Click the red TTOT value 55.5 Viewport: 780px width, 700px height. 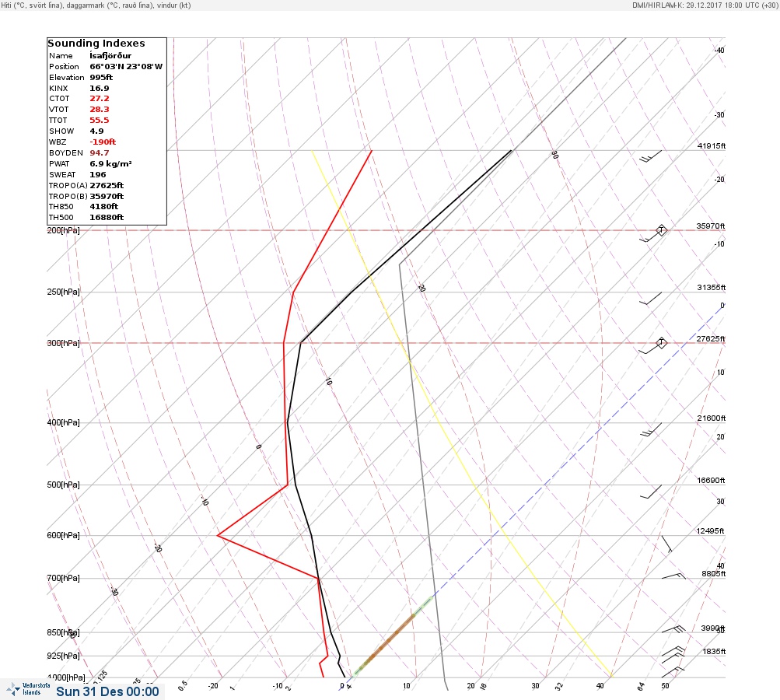click(x=99, y=121)
